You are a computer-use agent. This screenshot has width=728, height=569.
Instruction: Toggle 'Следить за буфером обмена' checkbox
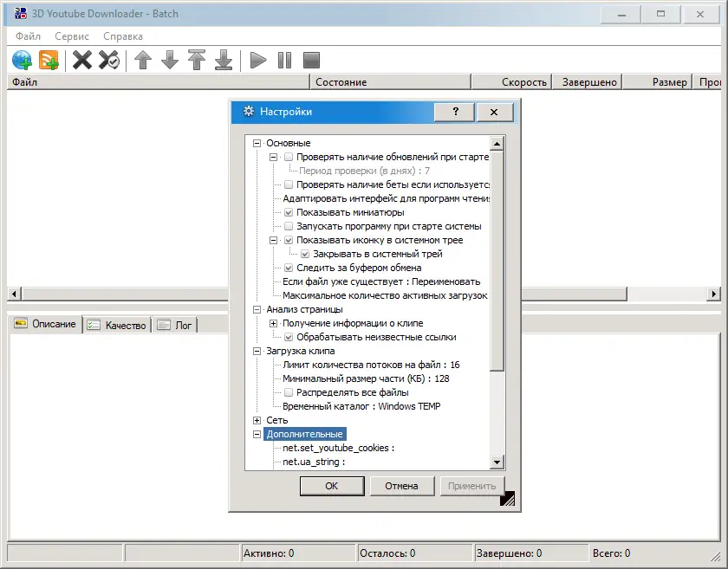pyautogui.click(x=289, y=268)
